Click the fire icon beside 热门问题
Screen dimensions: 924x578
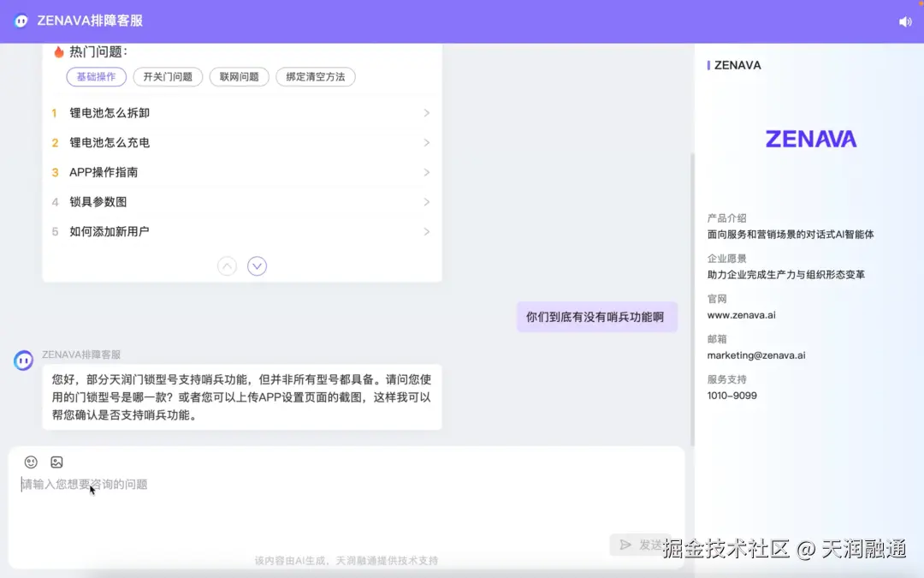pos(58,52)
